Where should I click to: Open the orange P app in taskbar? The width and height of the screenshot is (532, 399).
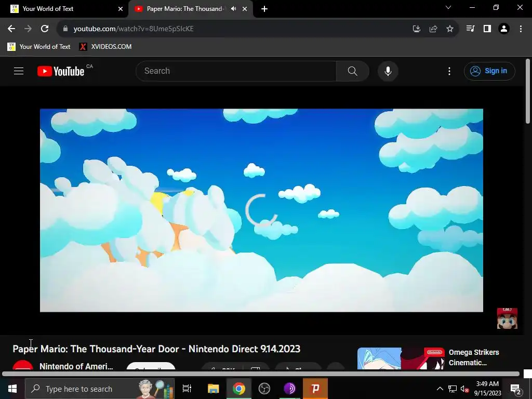pos(315,389)
